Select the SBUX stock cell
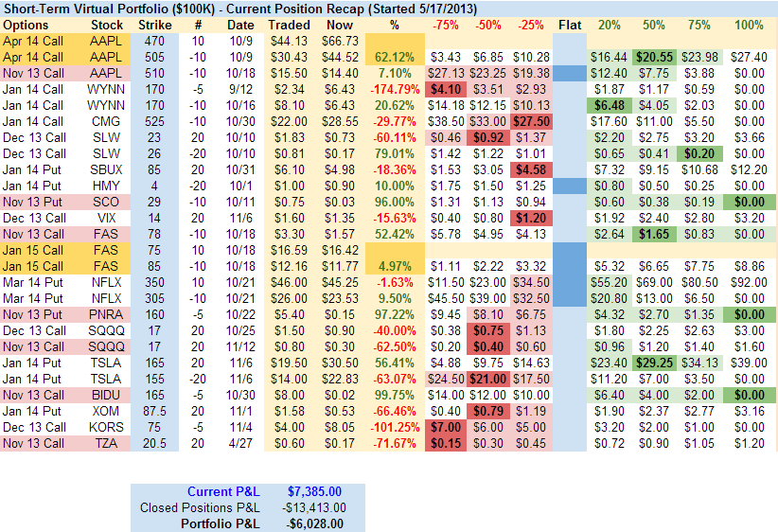Viewport: 778px width, 532px height. tap(107, 169)
